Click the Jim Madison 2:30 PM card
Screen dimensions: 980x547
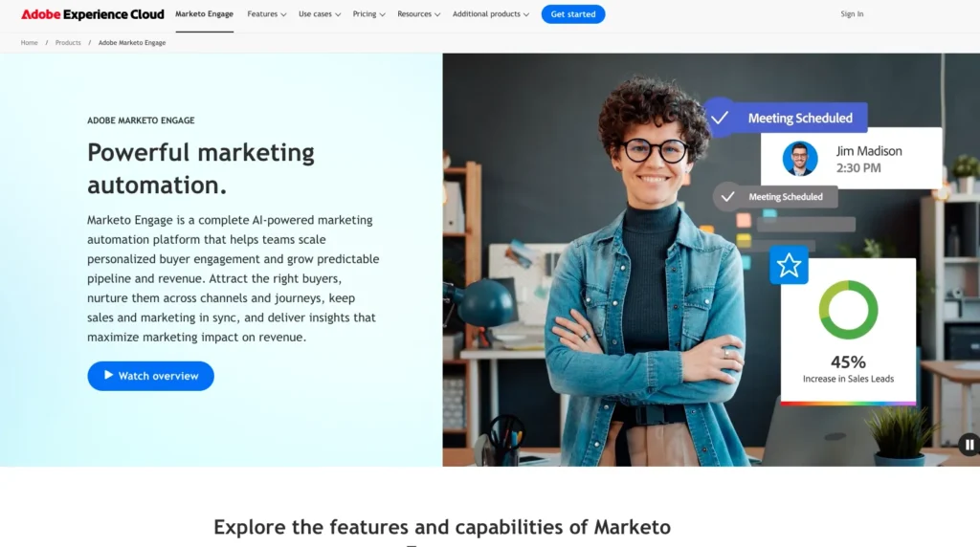pos(851,159)
